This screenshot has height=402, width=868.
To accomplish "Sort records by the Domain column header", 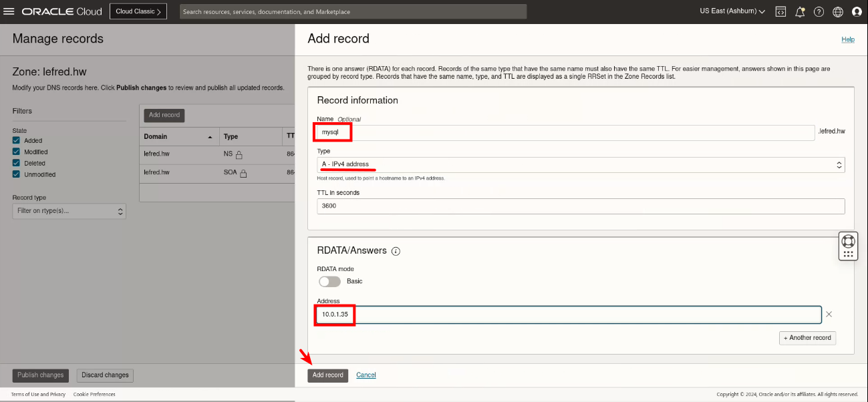I will [x=178, y=136].
